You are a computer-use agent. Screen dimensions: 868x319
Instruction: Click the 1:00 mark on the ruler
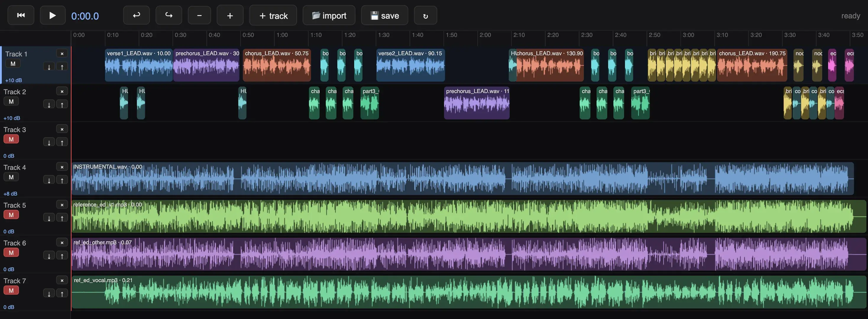pos(282,35)
